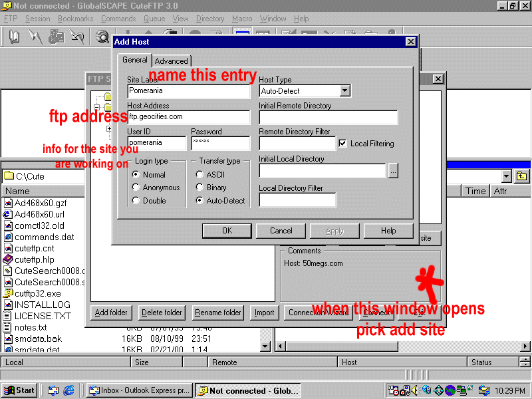Click the Ad468x60.url shortcut icon
The height and width of the screenshot is (399, 532).
(x=8, y=214)
